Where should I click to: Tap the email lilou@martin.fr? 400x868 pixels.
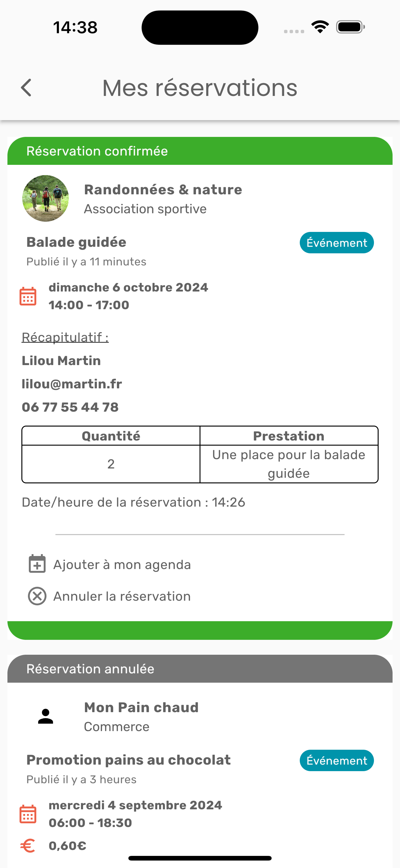pyautogui.click(x=72, y=384)
